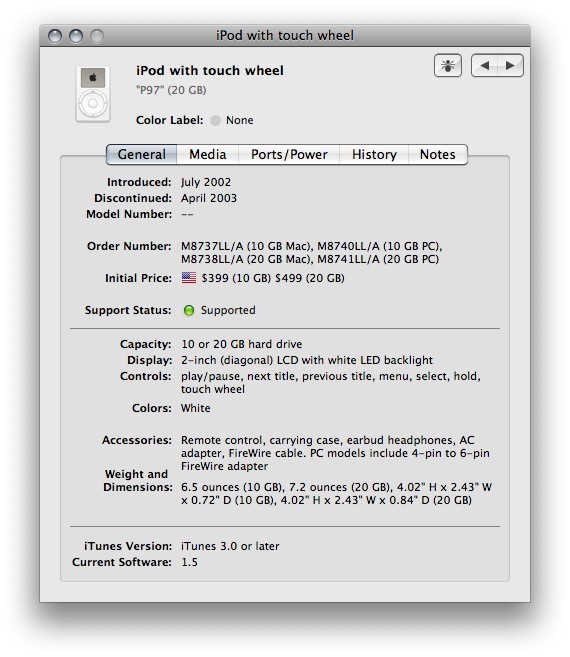Click the US flag icon by Initial Price
Screen dimensions: 570x657
(189, 277)
